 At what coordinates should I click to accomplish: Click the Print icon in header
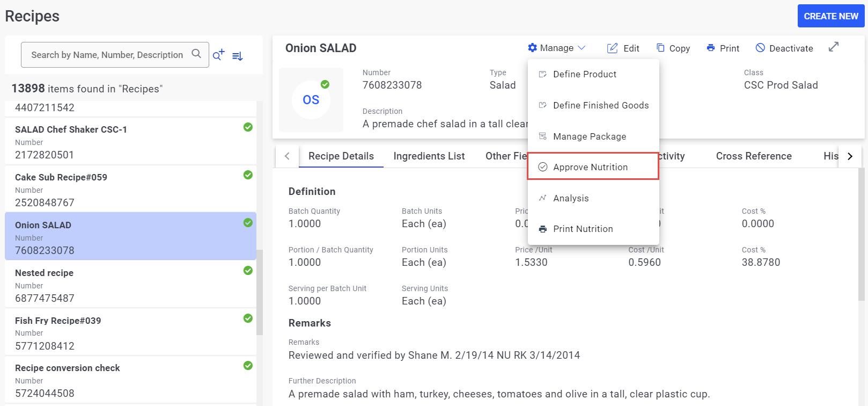point(711,48)
